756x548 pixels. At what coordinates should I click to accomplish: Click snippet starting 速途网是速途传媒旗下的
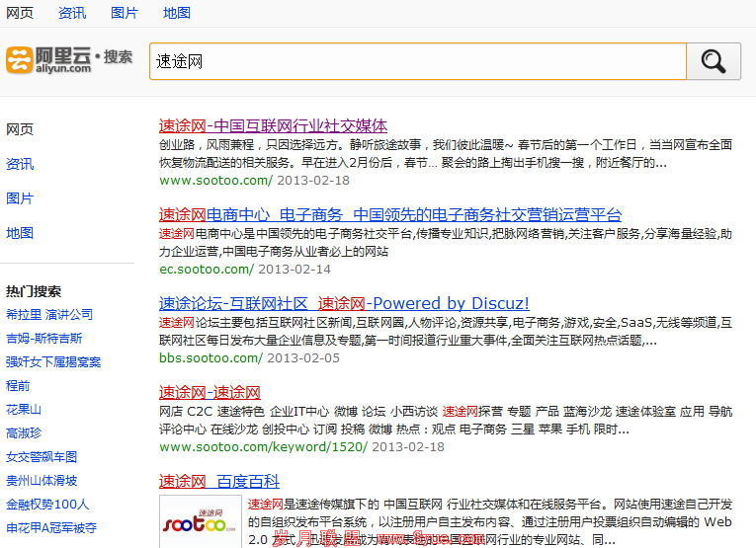(490, 522)
